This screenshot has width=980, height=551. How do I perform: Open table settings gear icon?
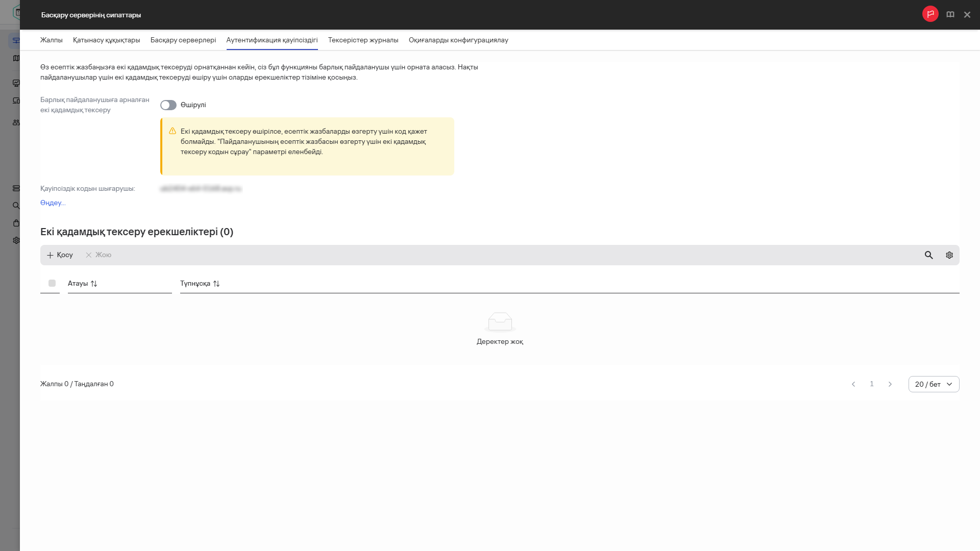point(949,255)
